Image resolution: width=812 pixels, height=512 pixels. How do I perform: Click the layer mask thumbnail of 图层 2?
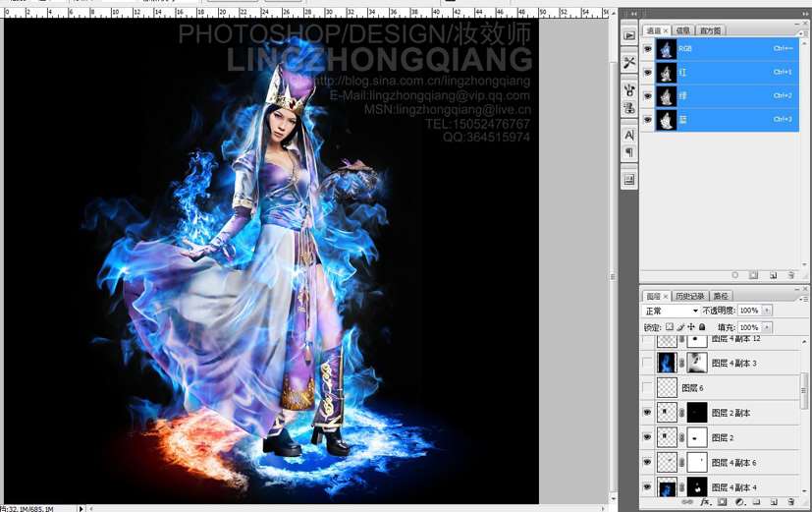pos(697,437)
